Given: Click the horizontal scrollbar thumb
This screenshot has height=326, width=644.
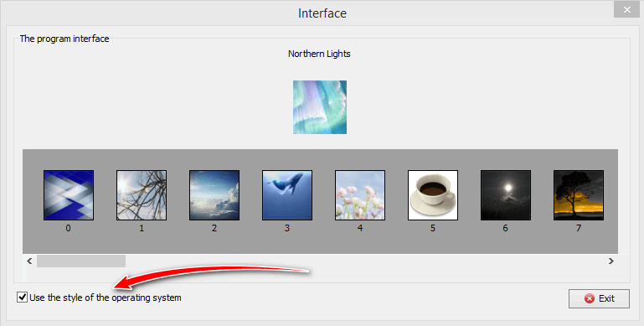Looking at the screenshot, I should coord(81,261).
